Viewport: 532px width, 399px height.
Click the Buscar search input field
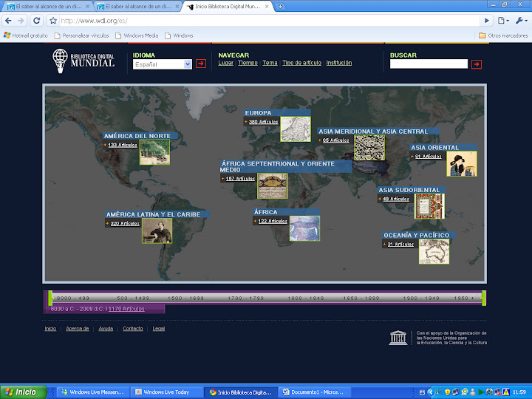pyautogui.click(x=429, y=64)
